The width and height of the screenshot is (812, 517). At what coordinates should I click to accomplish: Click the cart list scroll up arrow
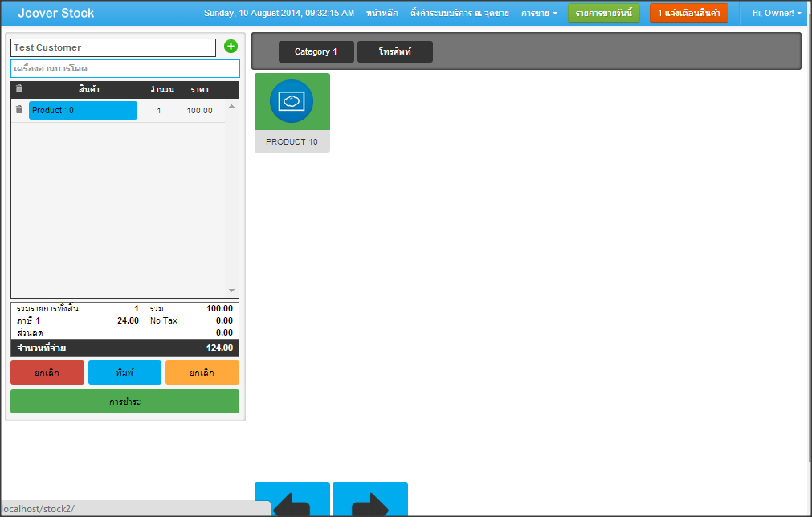[231, 106]
